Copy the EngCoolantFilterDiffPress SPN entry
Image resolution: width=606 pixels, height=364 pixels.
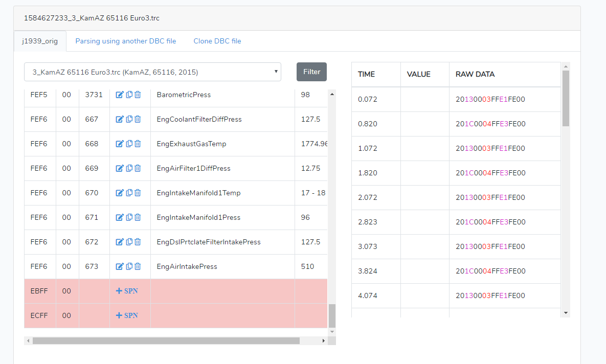pos(129,119)
